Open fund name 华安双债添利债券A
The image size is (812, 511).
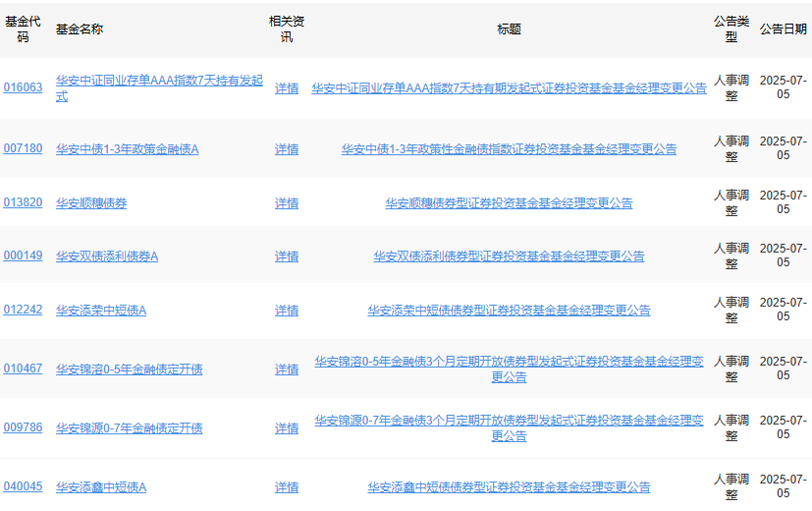(x=107, y=256)
